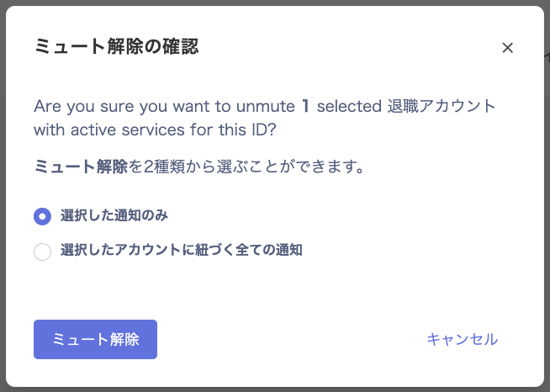Click the ミュート解除の確認 dialog title
Screen dimensions: 550x392
116,47
